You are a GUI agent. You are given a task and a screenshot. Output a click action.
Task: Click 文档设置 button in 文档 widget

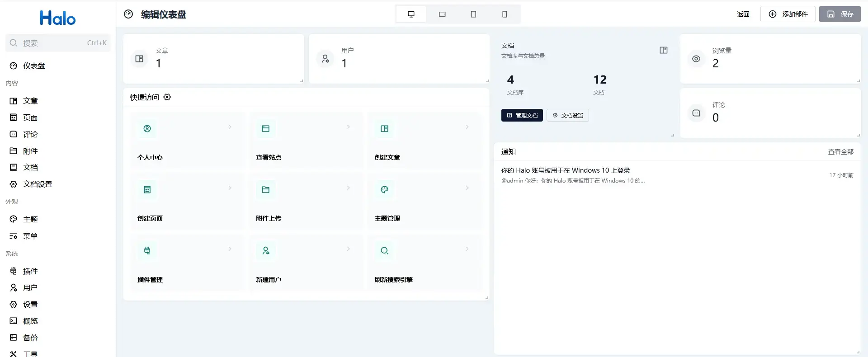(x=568, y=115)
